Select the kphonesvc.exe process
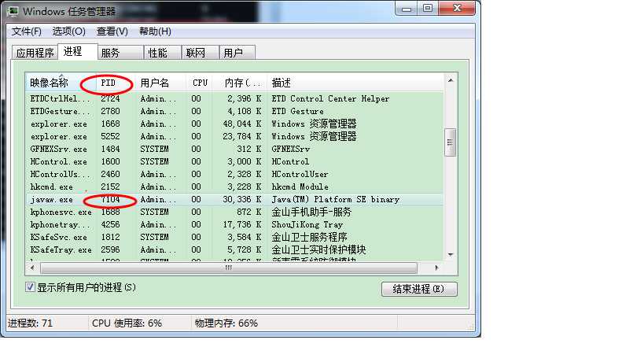 pos(234,212)
